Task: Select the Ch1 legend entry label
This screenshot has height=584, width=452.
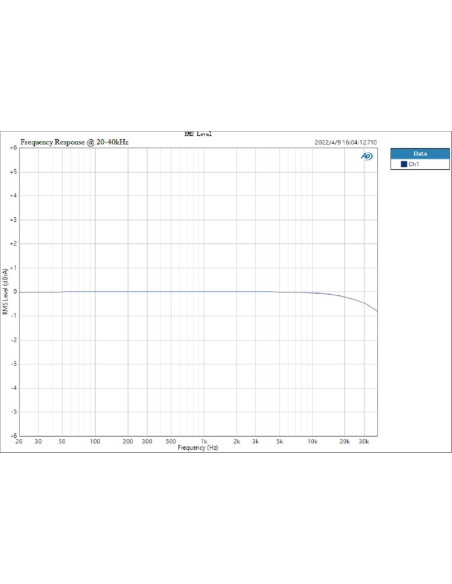Action: click(x=414, y=164)
